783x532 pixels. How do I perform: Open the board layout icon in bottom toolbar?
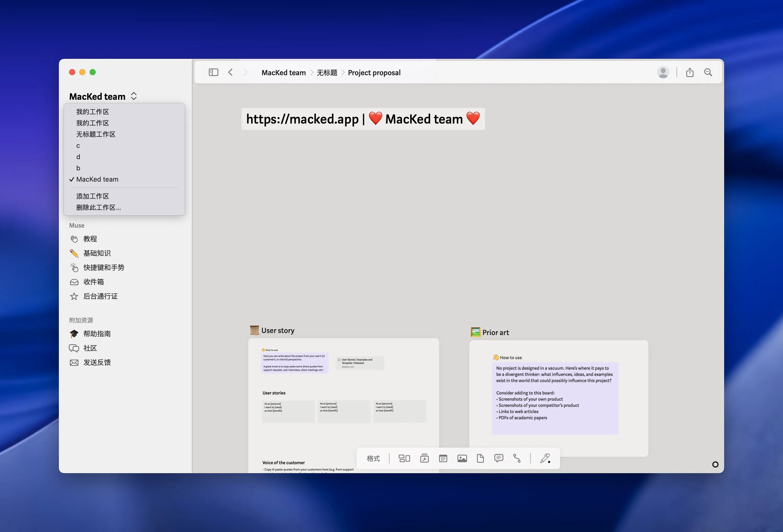tap(404, 458)
